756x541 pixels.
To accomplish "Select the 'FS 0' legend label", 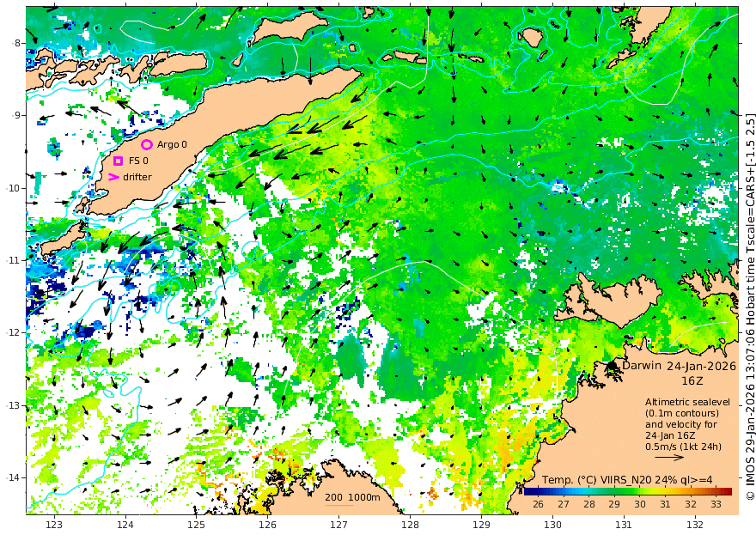I will click(138, 161).
